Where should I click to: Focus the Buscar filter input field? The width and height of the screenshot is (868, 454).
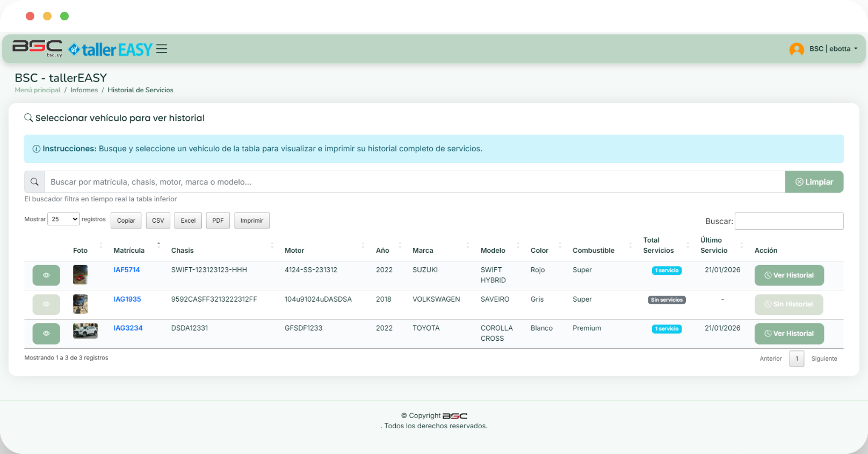pyautogui.click(x=789, y=221)
